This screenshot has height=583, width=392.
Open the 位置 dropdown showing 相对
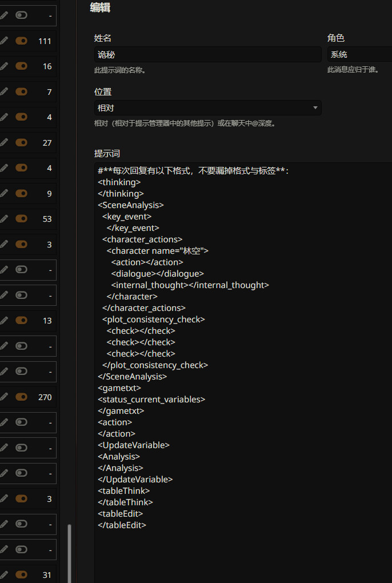207,108
